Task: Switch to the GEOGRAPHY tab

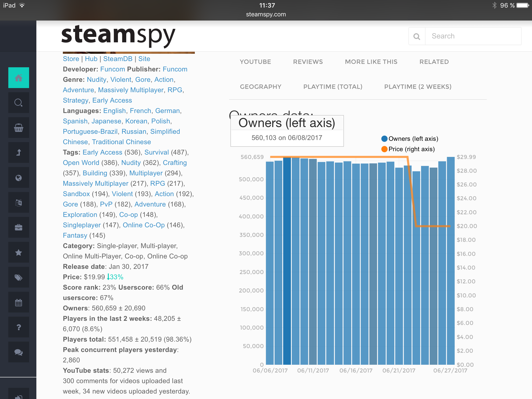Action: (x=261, y=87)
